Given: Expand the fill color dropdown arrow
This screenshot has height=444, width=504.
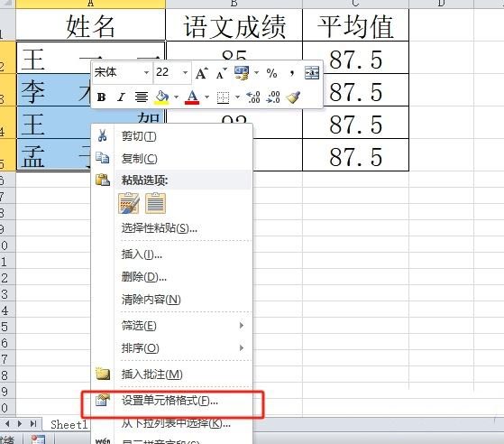Looking at the screenshot, I should (176, 97).
